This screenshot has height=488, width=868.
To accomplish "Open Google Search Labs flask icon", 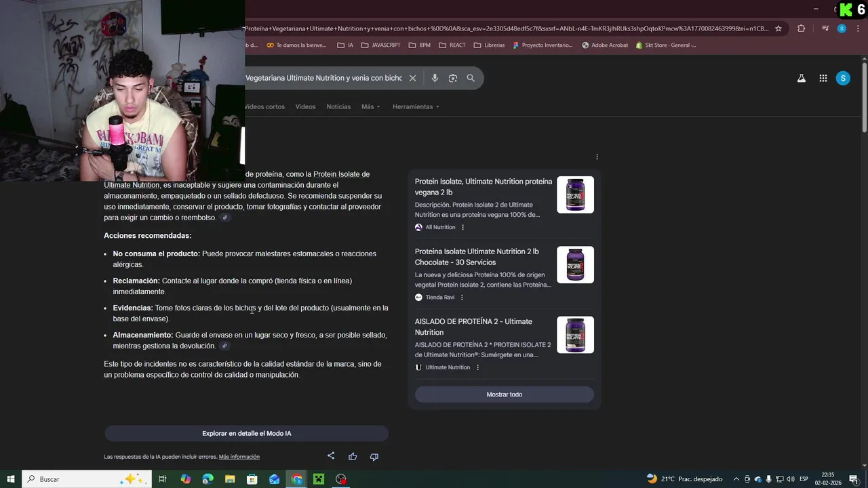I will point(802,78).
